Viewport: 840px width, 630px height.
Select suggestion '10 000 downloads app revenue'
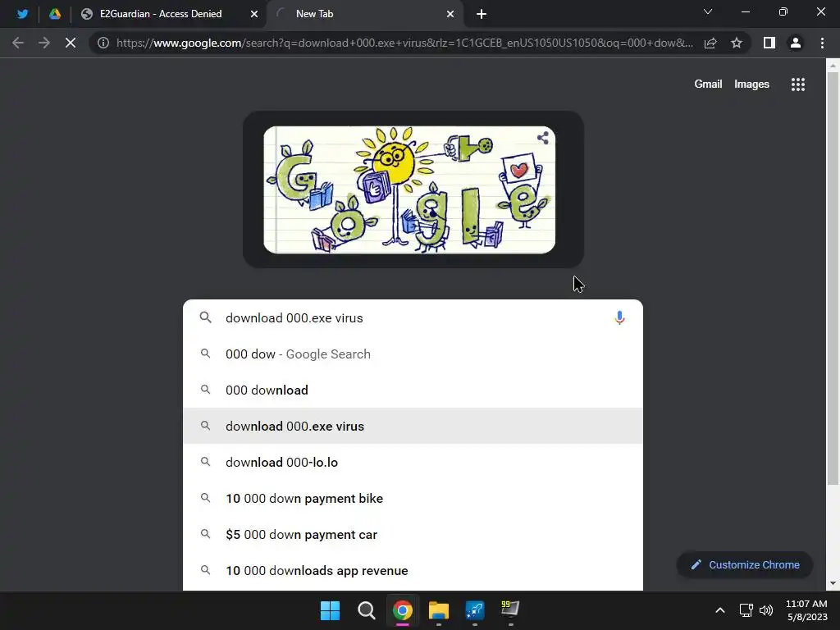point(413,571)
